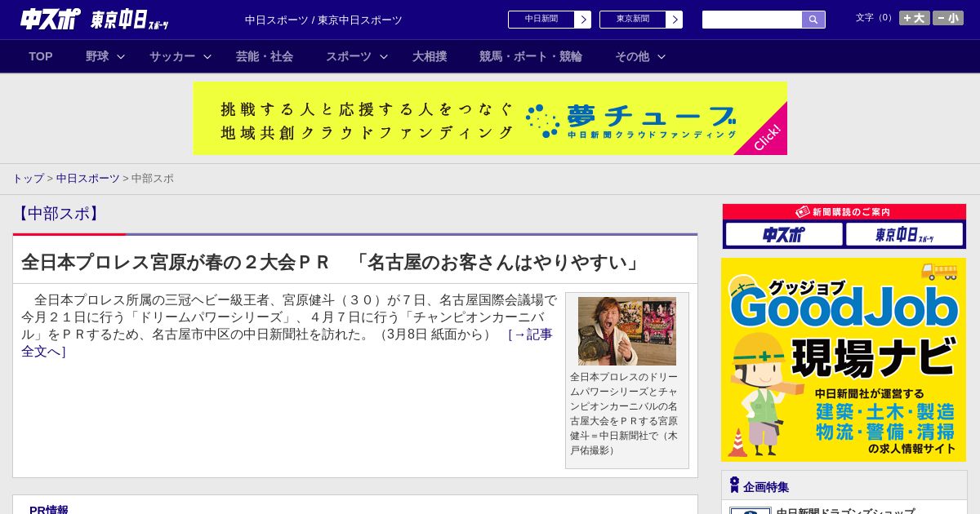Click the arrow beside 中日新聞
The height and width of the screenshot is (514, 980).
583,20
